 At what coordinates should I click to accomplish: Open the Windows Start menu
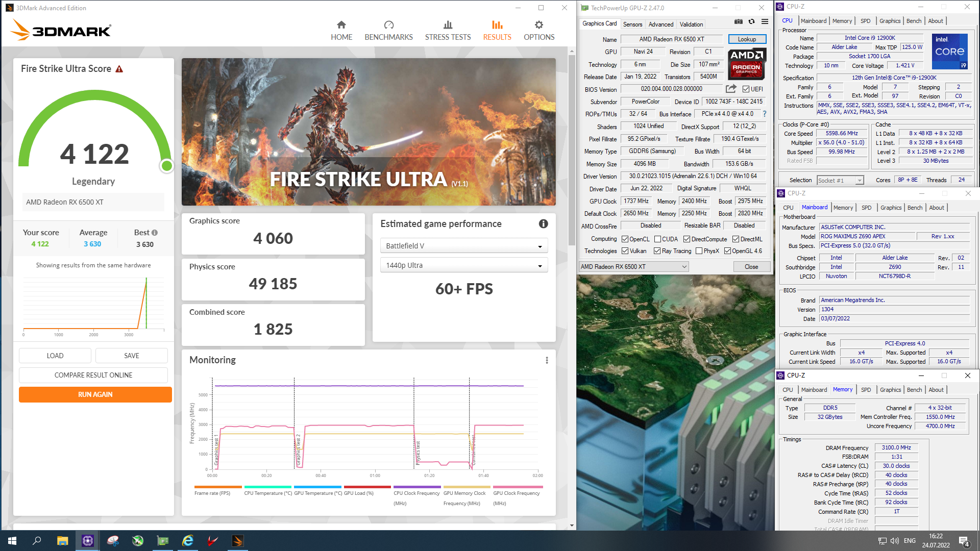pos(12,541)
